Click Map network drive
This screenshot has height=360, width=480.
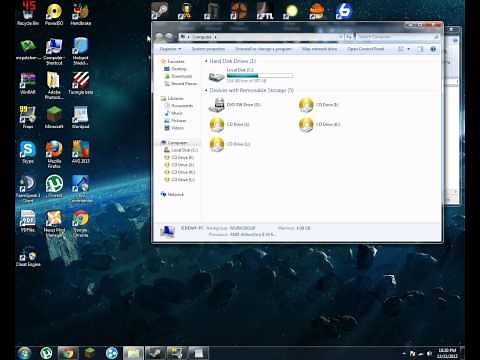(x=319, y=49)
